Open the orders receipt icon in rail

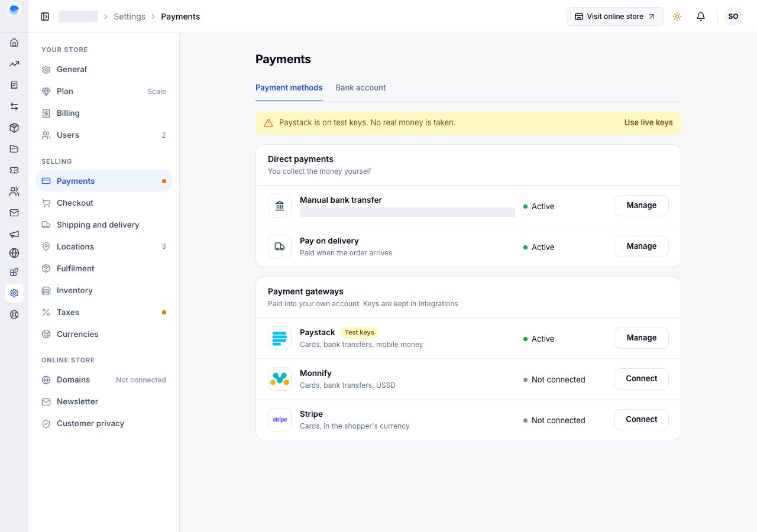(x=14, y=85)
